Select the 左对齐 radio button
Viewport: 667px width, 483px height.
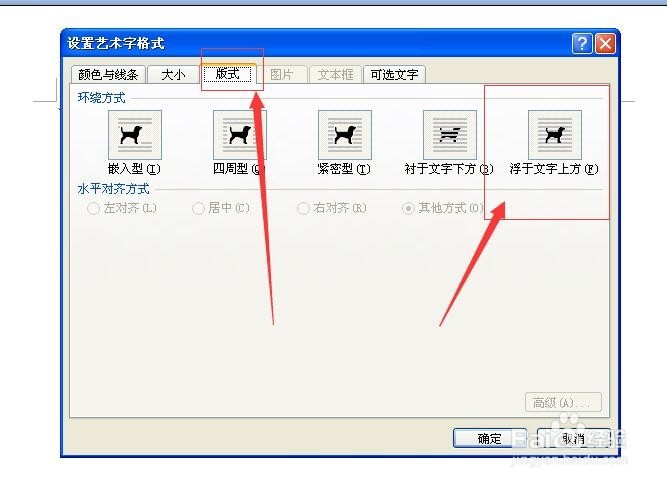(x=93, y=209)
